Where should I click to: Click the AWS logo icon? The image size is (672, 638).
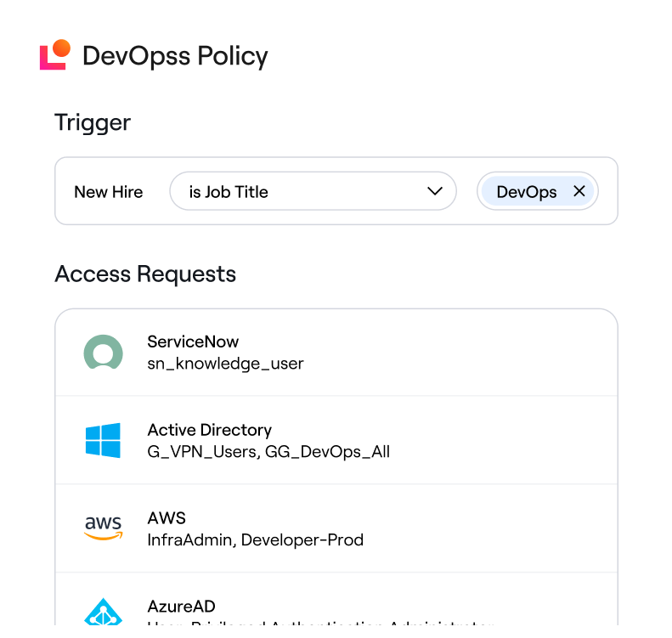pos(104,528)
